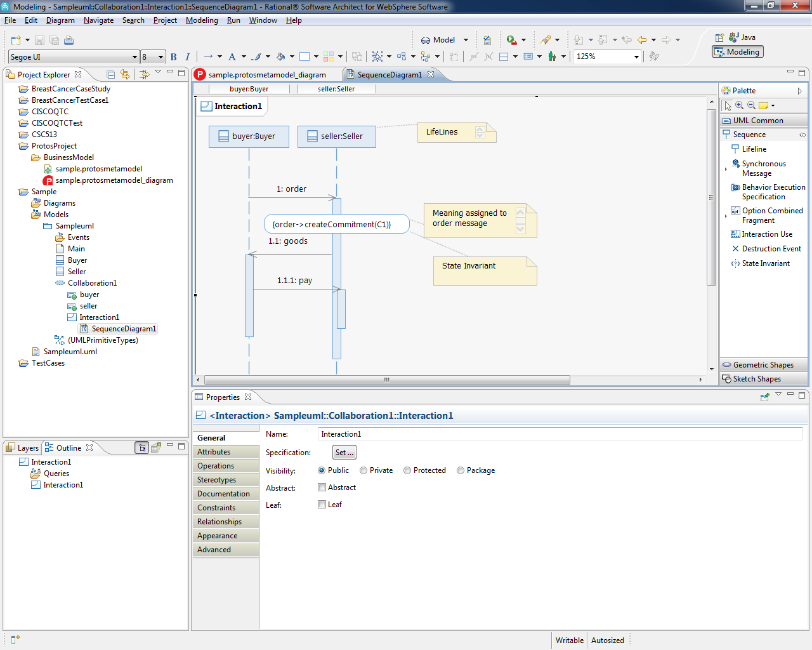Switch to sample.protosmetamodel_diagram editor tab
Screen dimensions: 812x650
pyautogui.click(x=266, y=75)
